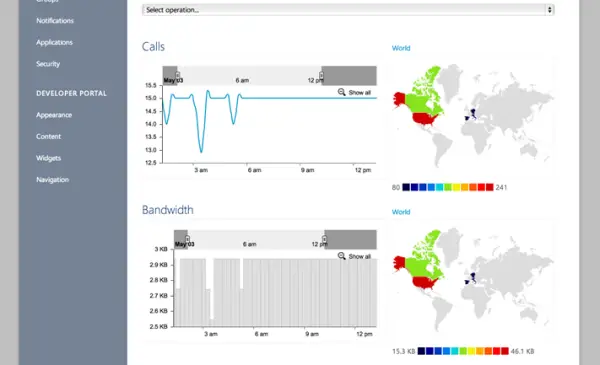Click the Calls chart zoom-out magnifier icon

click(342, 92)
